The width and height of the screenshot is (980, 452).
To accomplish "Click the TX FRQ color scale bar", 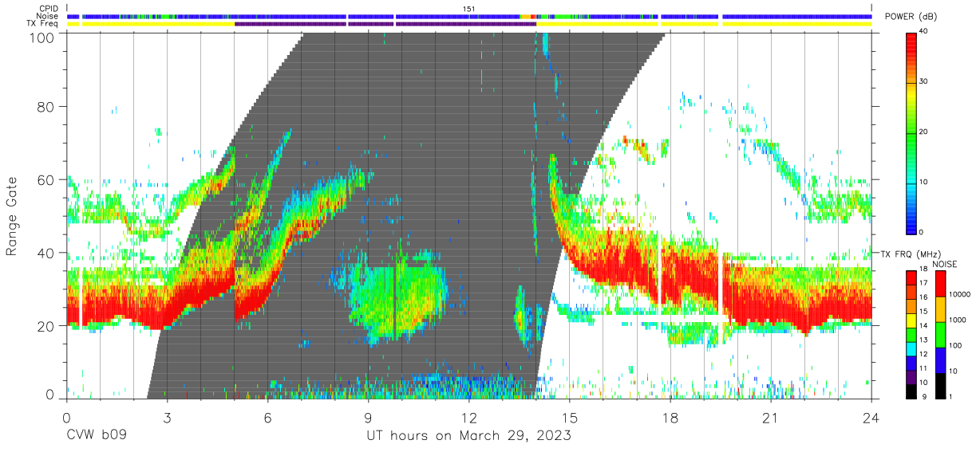I will 911,334.
